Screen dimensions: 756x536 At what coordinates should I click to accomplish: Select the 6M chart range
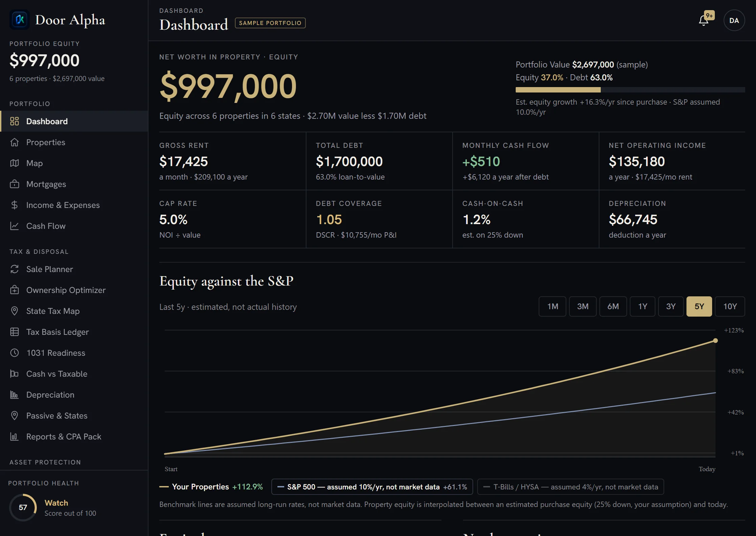(613, 306)
